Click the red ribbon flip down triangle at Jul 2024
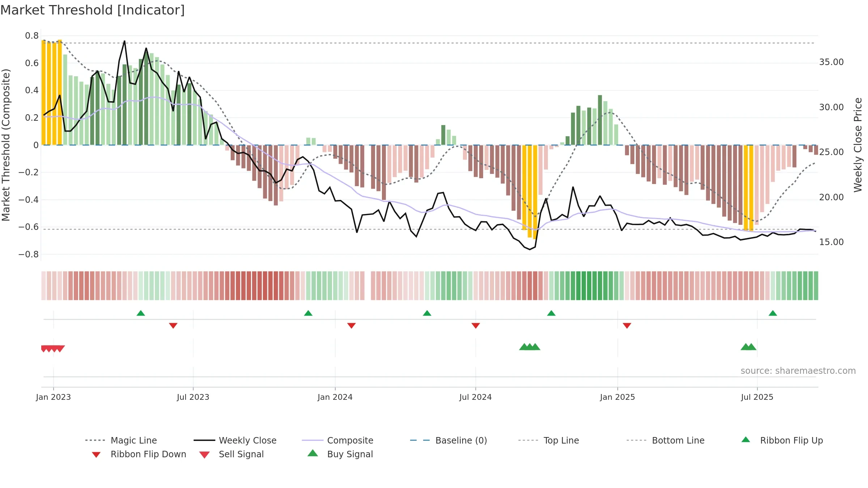The width and height of the screenshot is (868, 488). 476,325
